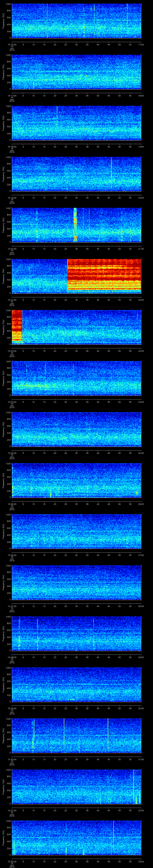Image resolution: width=153 pixels, height=868 pixels.
Task: Click the 15:31:00 start time label
Action: tap(12, 810)
